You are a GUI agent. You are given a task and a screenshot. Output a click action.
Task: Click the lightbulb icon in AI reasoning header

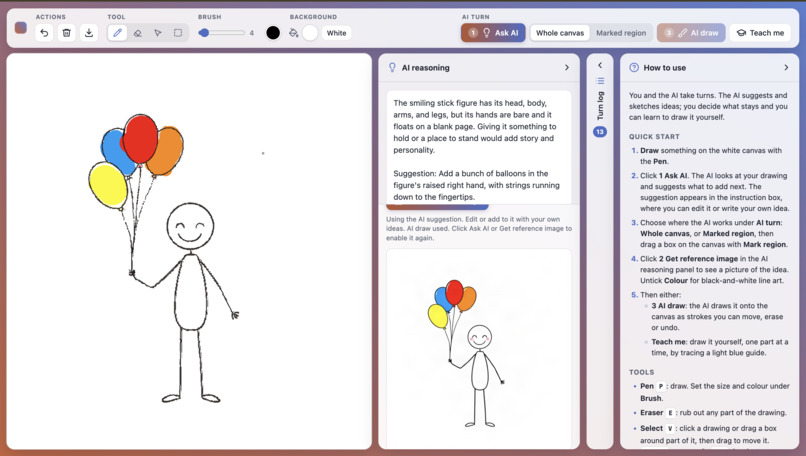point(392,67)
